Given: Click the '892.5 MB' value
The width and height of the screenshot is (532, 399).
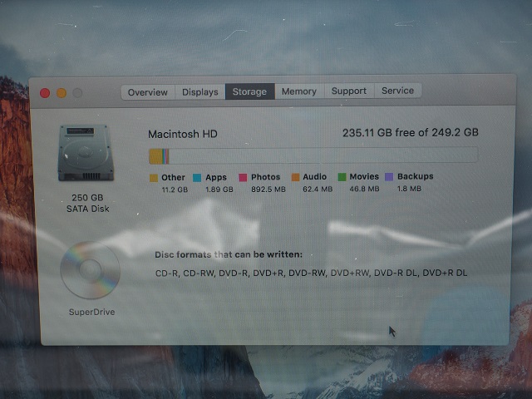Looking at the screenshot, I should point(268,190).
